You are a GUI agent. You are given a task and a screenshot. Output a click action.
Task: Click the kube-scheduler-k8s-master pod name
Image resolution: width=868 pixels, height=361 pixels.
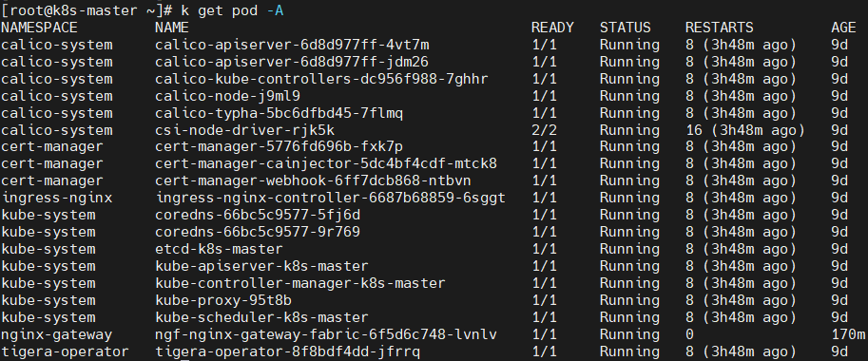pos(261,317)
